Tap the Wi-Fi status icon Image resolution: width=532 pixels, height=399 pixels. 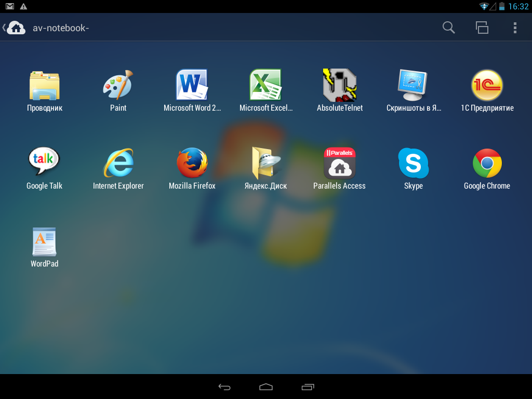tap(484, 6)
